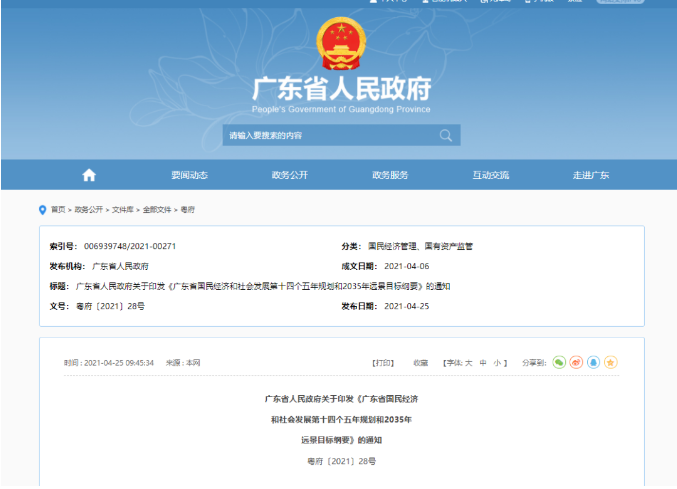The height and width of the screenshot is (489, 677).
Task: Click the 广东省人民政府 site title
Action: tap(342, 89)
